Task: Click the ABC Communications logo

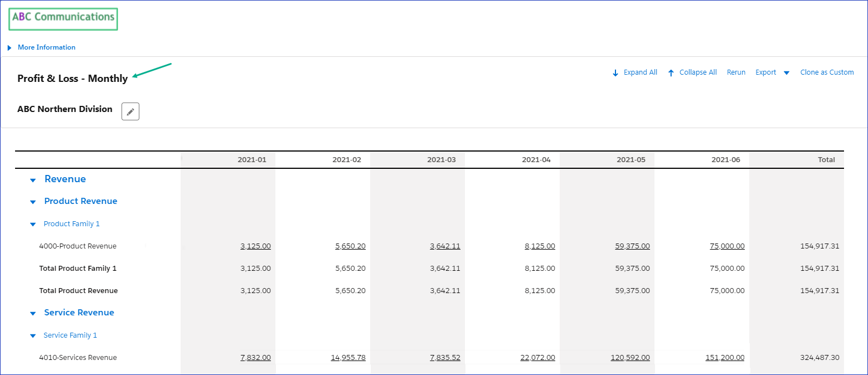Action: click(63, 18)
